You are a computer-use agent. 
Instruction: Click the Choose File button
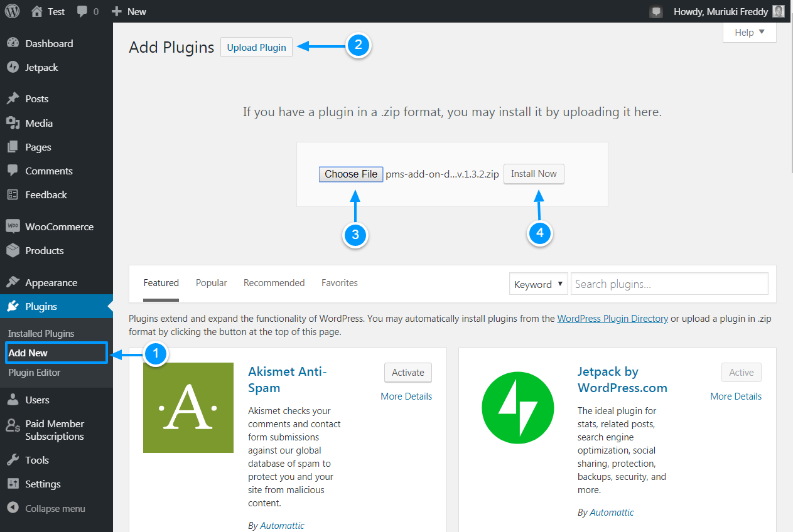(x=351, y=174)
